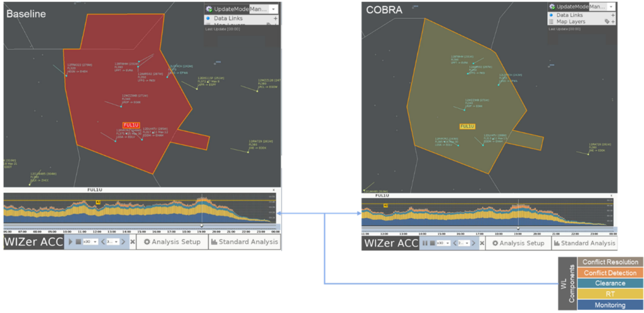The height and width of the screenshot is (313, 644).
Task: Click the UpdateMode gear icon in Baseline
Action: [209, 9]
